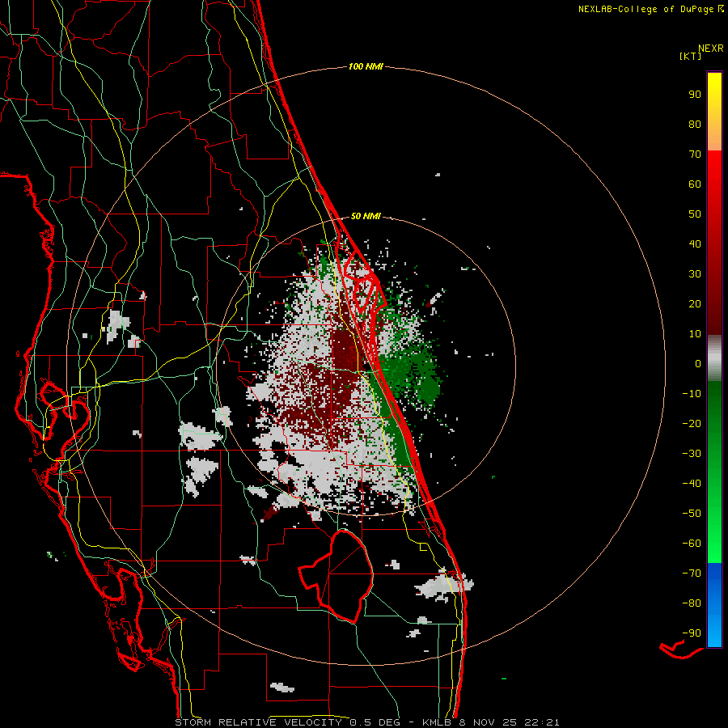Click the dark red outbound velocity patch
Viewport: 728px width, 728px height.
click(345, 350)
